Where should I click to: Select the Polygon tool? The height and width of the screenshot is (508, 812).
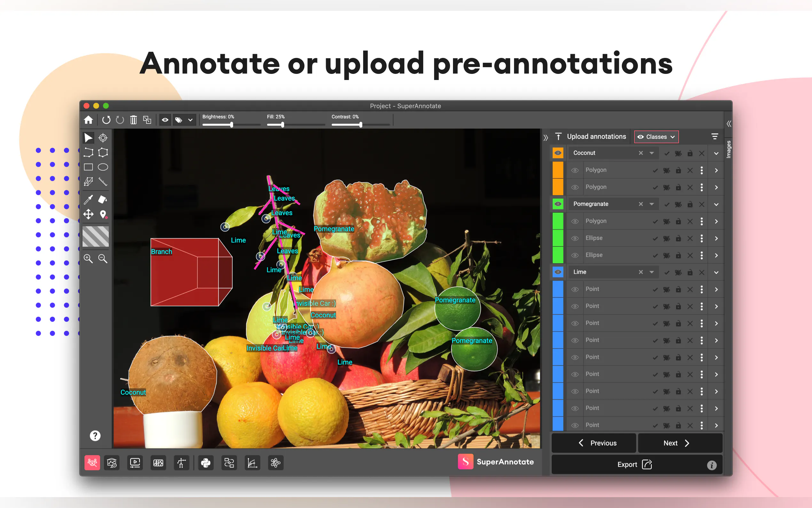[x=103, y=153]
